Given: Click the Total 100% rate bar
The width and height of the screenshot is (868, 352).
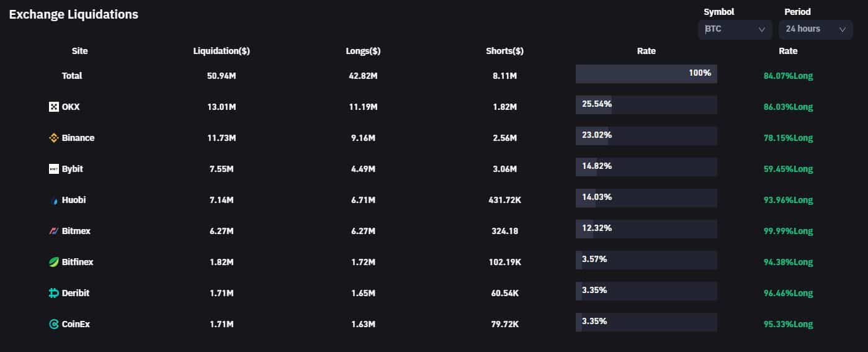Looking at the screenshot, I should point(646,74).
